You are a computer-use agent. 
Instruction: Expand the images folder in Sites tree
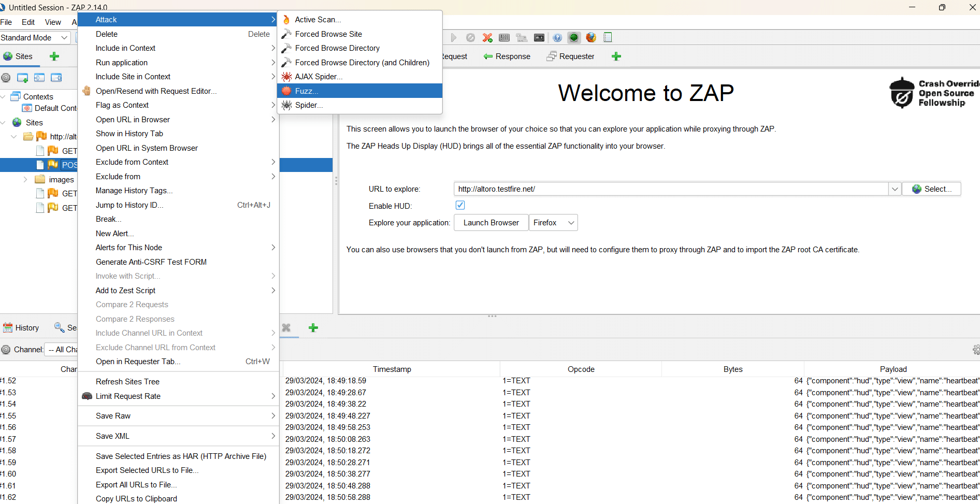click(x=25, y=179)
